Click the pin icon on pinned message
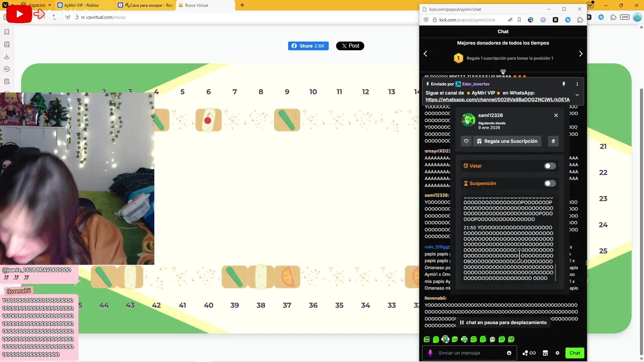 563,84
